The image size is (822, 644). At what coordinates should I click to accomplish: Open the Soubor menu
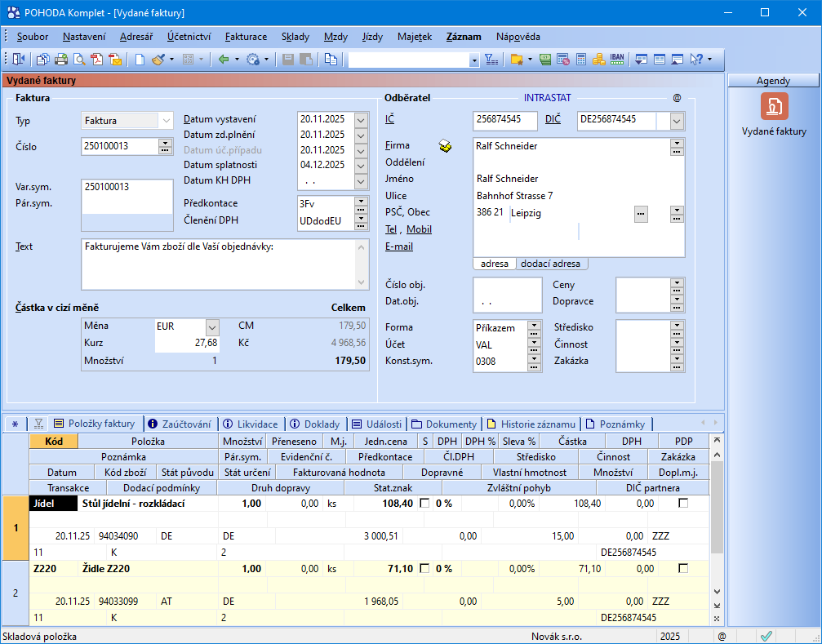(x=33, y=37)
